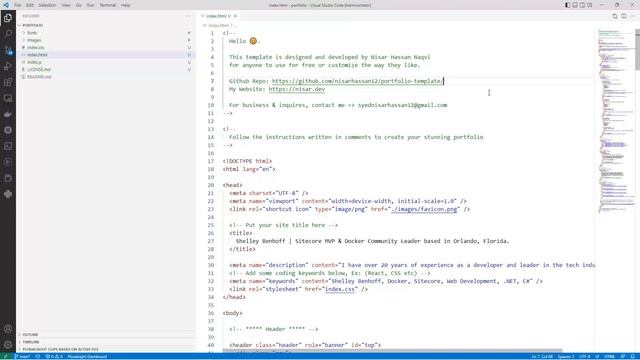Screen dimensions: 640x360
Task: Click the VS Code logo in title bar
Action: 6,5
